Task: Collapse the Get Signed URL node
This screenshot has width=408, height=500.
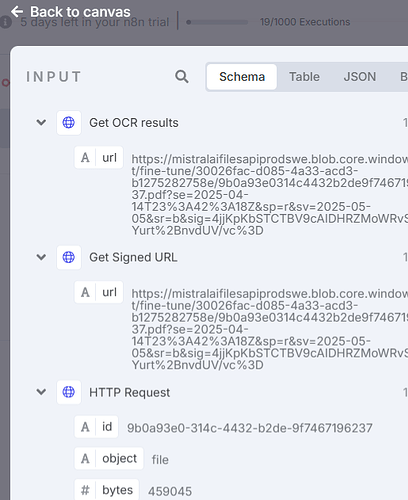Action: pyautogui.click(x=41, y=257)
